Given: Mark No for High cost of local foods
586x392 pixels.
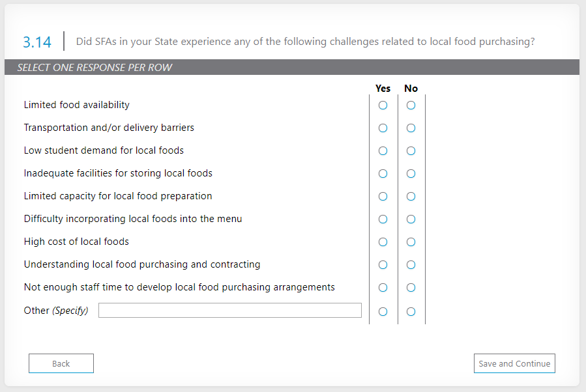Looking at the screenshot, I should point(411,242).
